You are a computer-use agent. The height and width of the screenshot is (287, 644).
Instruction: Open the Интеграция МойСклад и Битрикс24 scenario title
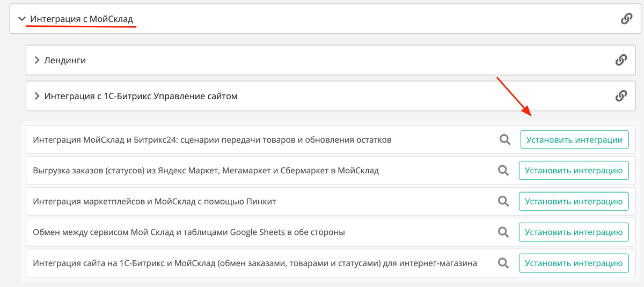point(212,139)
